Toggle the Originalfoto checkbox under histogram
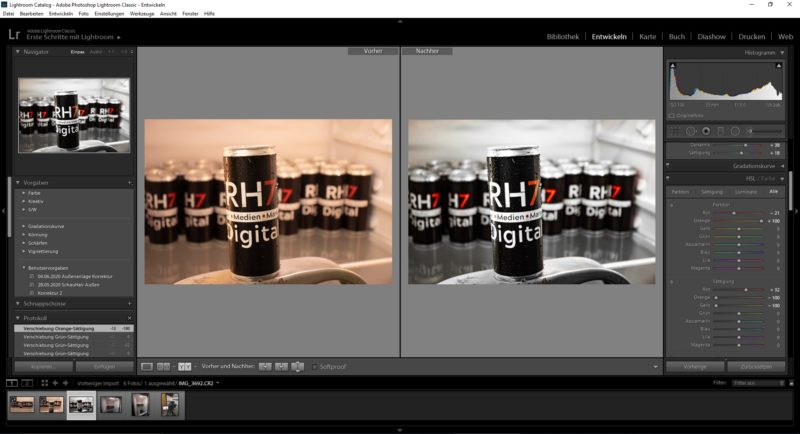 click(x=672, y=116)
